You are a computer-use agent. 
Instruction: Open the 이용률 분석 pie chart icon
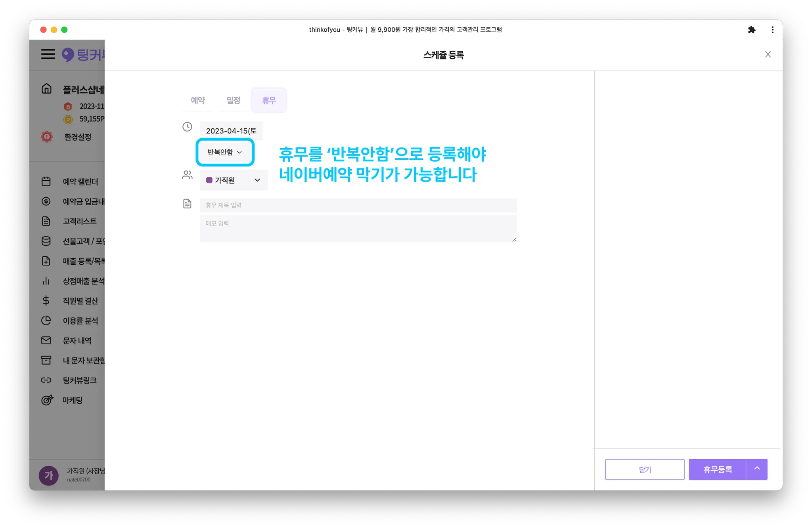click(46, 321)
